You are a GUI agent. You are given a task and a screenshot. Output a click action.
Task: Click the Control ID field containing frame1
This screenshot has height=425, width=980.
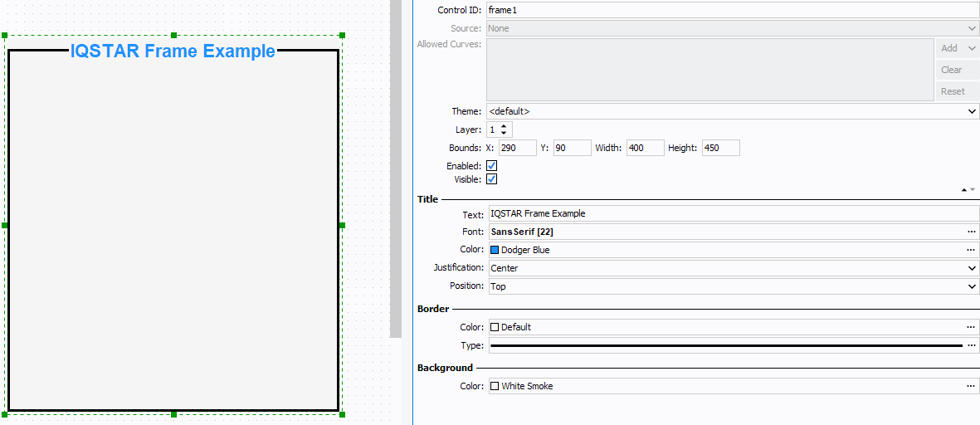733,10
